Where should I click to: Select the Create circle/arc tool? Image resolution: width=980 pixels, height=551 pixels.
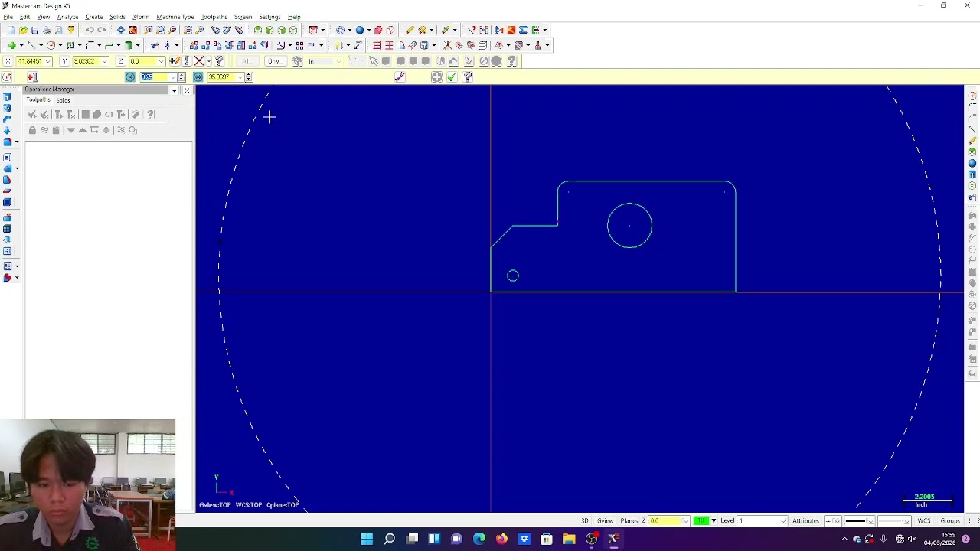(x=51, y=45)
